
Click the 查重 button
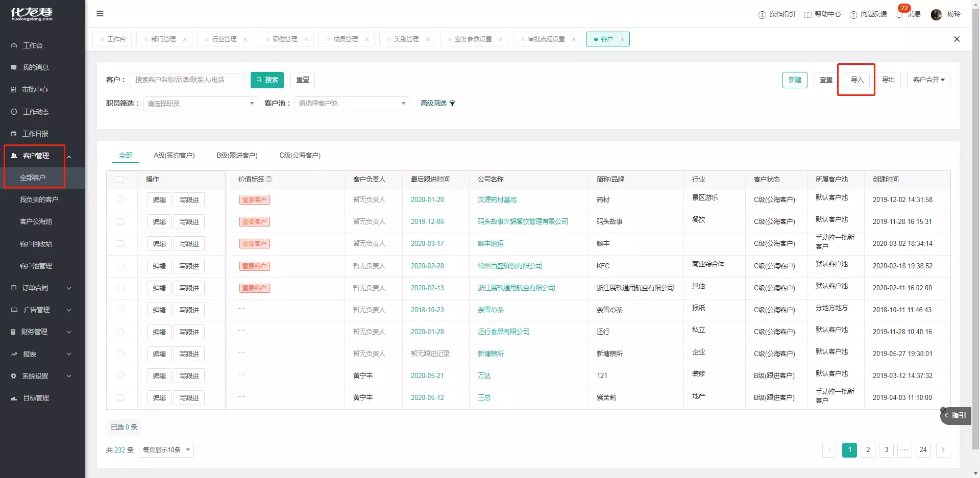point(826,80)
